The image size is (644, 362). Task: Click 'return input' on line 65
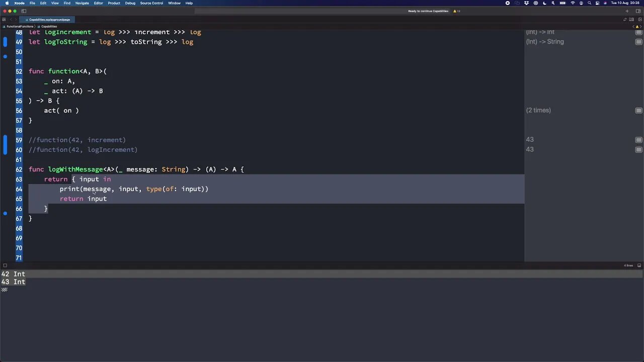[x=83, y=199]
